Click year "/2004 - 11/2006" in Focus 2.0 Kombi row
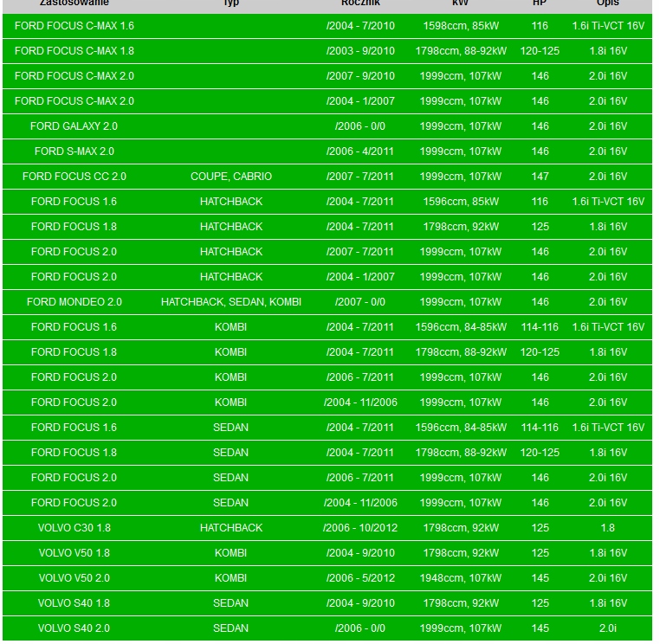The image size is (660, 644). point(360,402)
